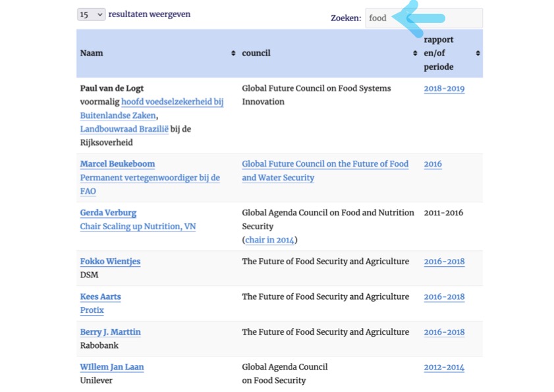Open Fokko Wientjes name link
Viewport: 554px width, 392px height.
tap(110, 262)
